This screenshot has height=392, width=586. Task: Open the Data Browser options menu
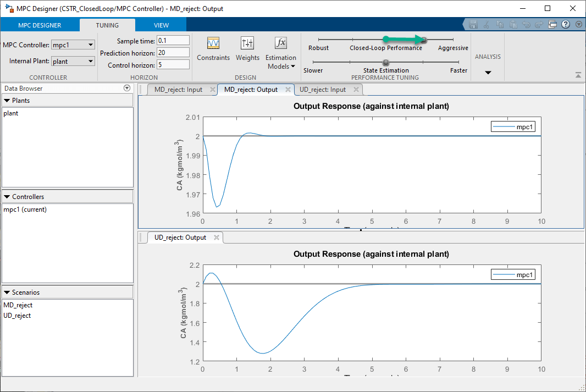(x=127, y=88)
